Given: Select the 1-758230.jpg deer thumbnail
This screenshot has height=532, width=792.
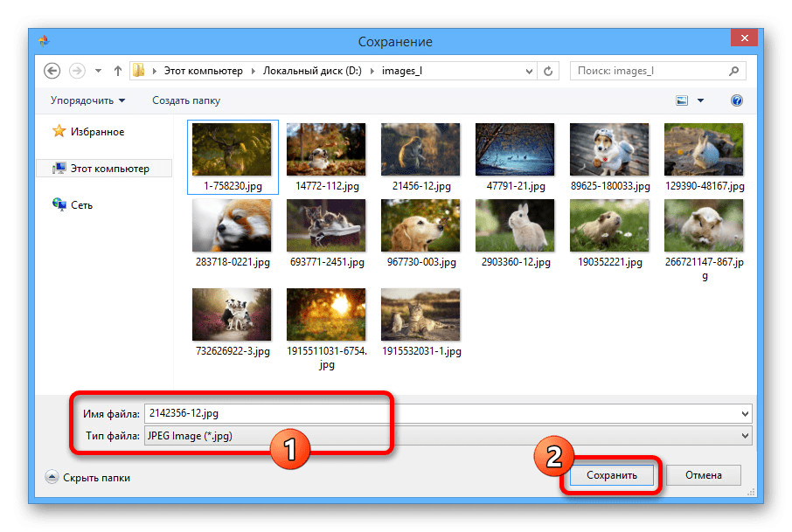Looking at the screenshot, I should (232, 150).
